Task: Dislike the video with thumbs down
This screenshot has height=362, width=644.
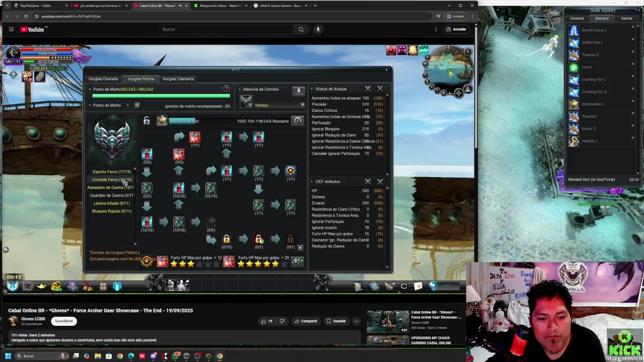Action: point(282,321)
